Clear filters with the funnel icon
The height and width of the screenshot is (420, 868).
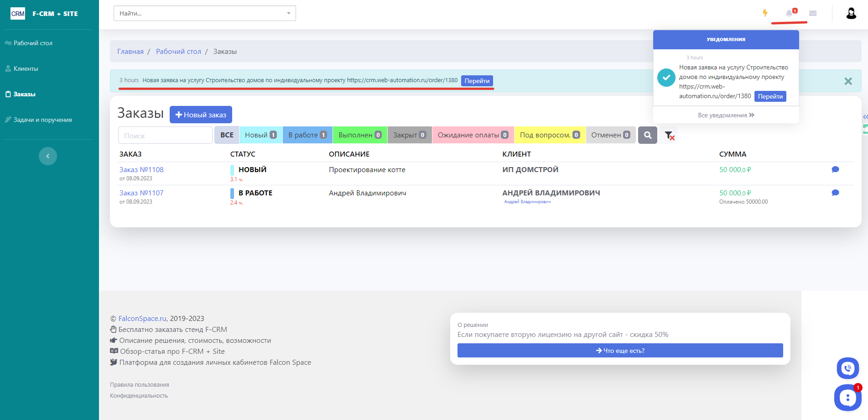669,135
